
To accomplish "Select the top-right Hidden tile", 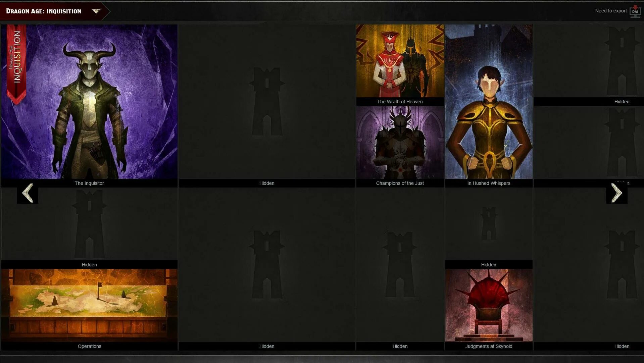I will 589,65.
